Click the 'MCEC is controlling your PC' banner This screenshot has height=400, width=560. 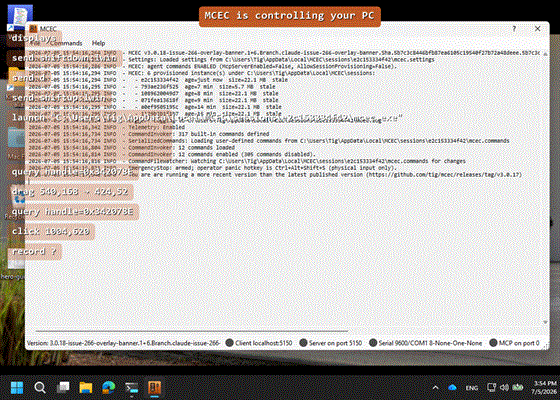tap(290, 16)
